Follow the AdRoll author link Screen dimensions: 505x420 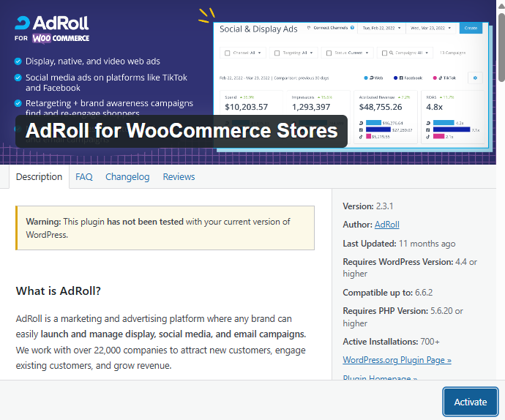(x=386, y=225)
